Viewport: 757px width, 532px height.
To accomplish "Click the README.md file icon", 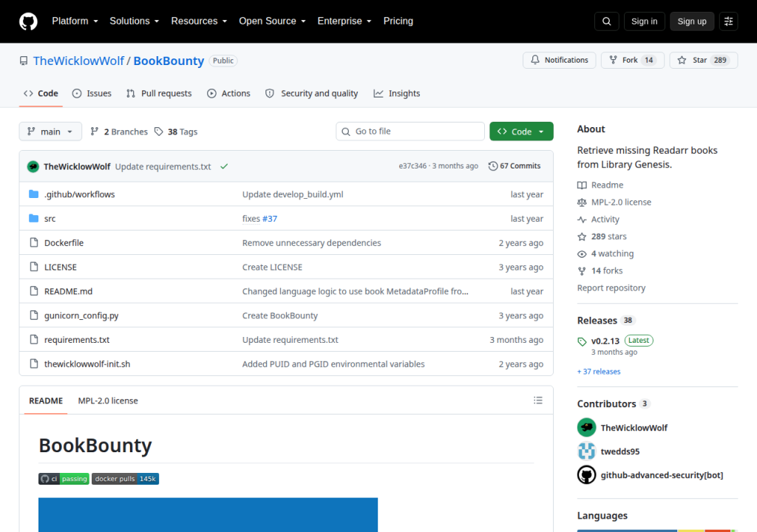I will (34, 290).
